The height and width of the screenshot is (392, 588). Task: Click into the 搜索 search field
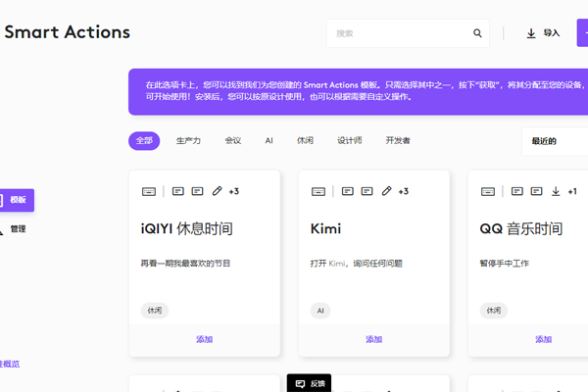tap(397, 33)
